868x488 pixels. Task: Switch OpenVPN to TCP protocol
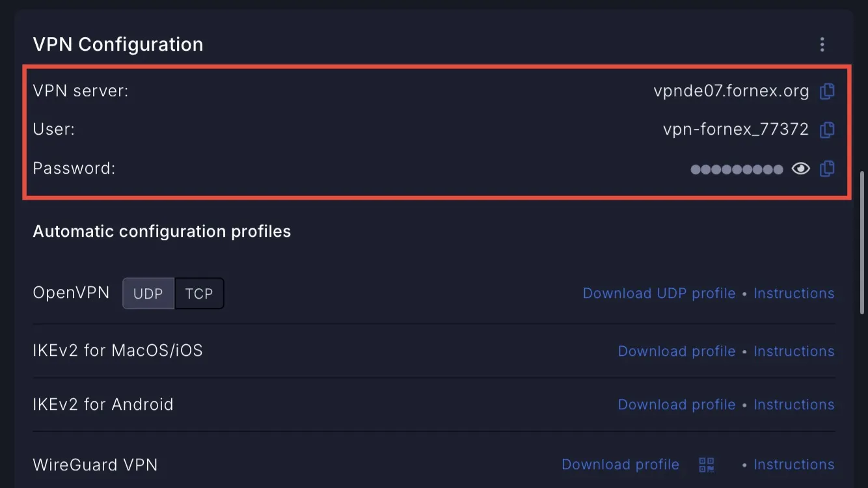[x=199, y=293]
